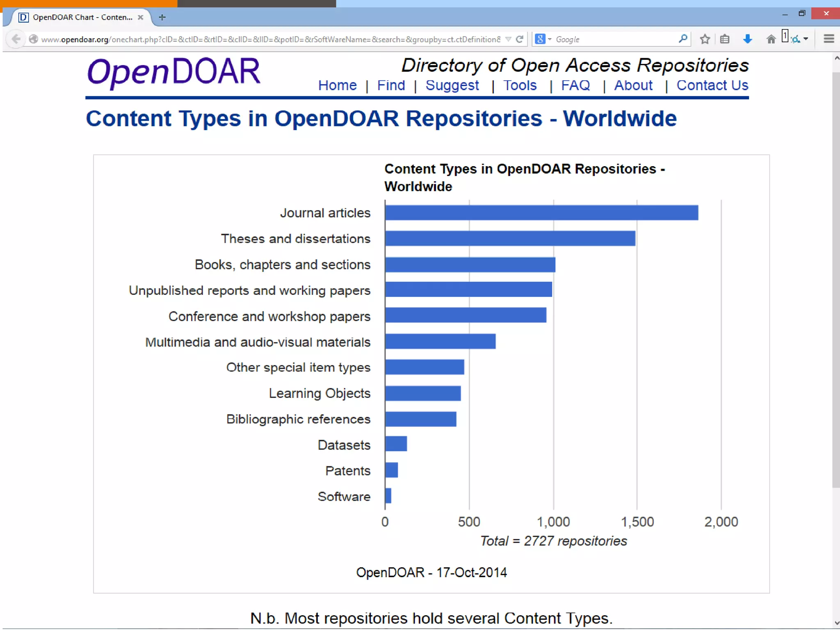Click the add-on icon beside home
Image resolution: width=840 pixels, height=630 pixels.
tap(795, 39)
